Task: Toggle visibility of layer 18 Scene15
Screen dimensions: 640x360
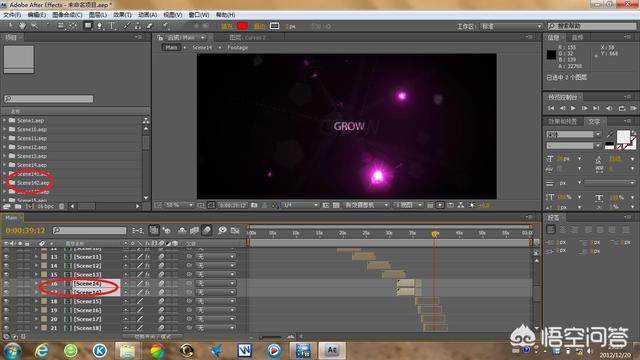Action: coord(6,301)
